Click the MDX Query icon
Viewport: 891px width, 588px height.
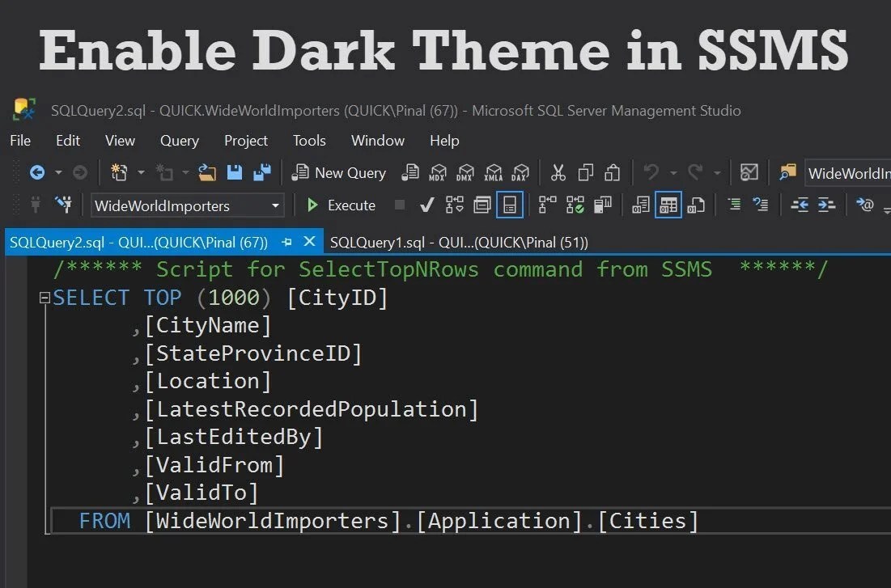click(x=438, y=173)
